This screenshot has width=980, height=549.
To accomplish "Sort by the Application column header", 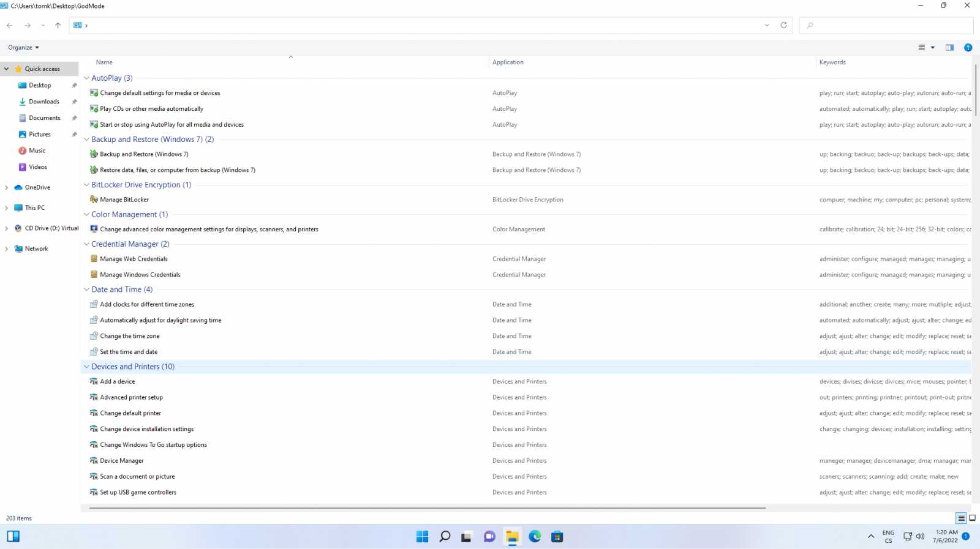I will [x=508, y=62].
